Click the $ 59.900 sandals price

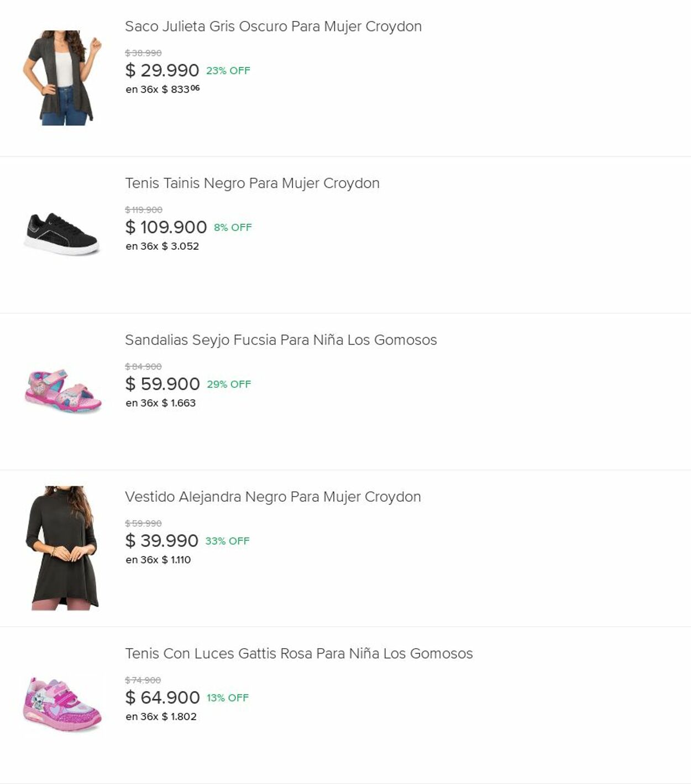[x=163, y=384]
